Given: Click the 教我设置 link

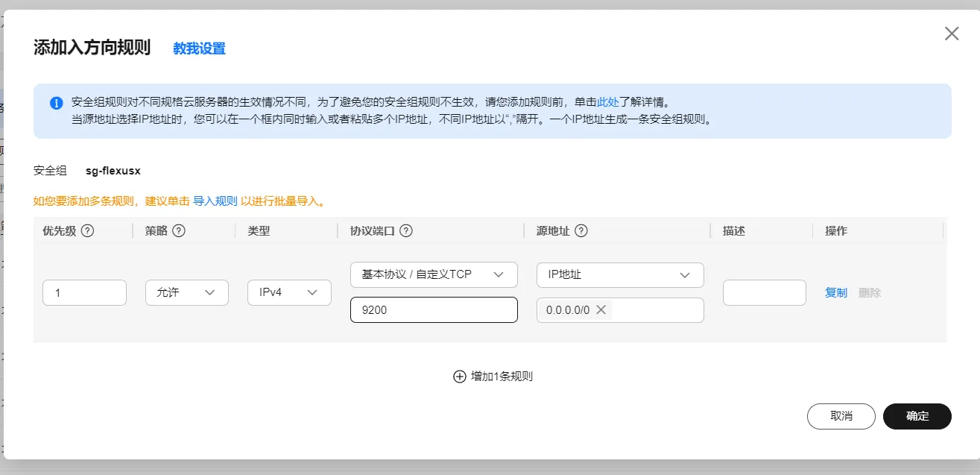Looking at the screenshot, I should [x=199, y=49].
